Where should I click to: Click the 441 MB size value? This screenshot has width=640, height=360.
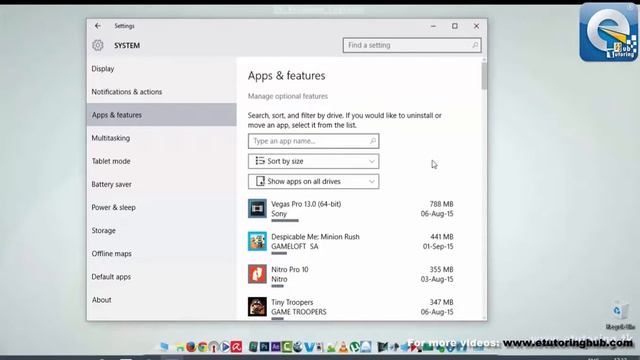pyautogui.click(x=441, y=237)
